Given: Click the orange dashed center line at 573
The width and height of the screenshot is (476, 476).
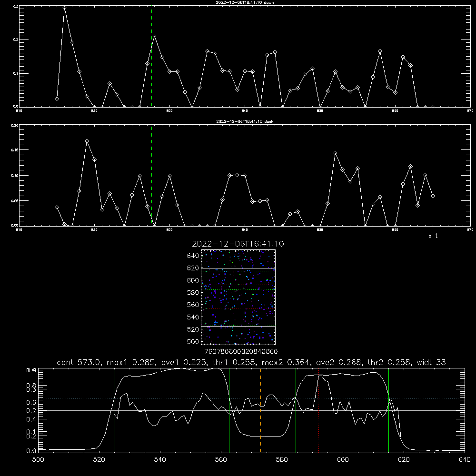Looking at the screenshot, I should 260,410.
